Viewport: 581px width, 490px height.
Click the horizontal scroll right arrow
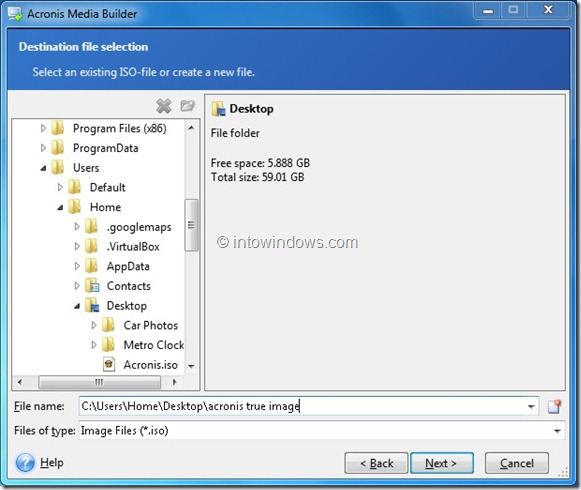click(x=175, y=382)
